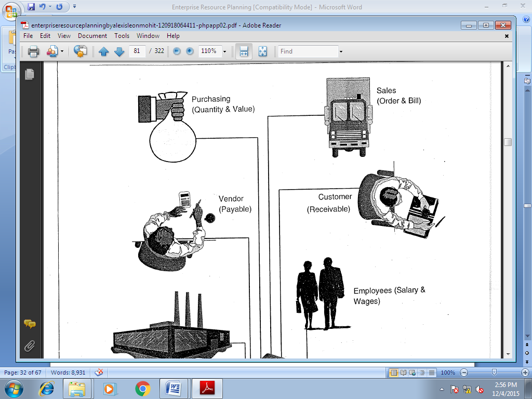Customize Quick Access Toolbar dropdown in Word

point(74,6)
